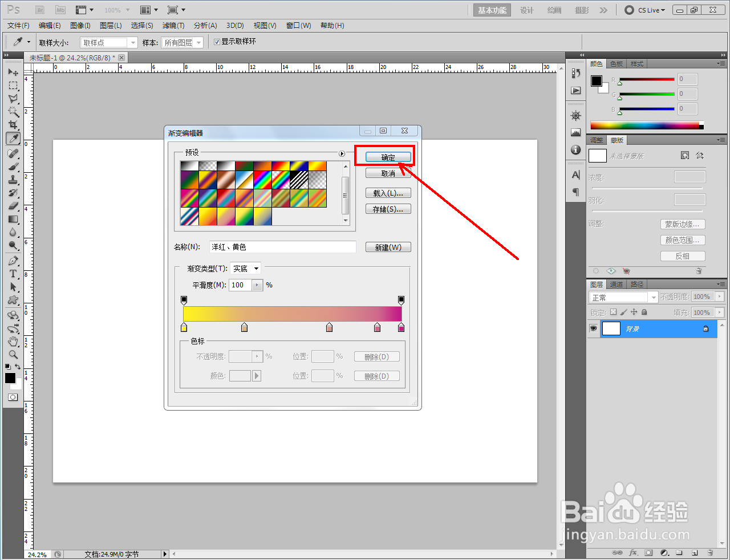Switch to the 路径 tab

pos(637,285)
